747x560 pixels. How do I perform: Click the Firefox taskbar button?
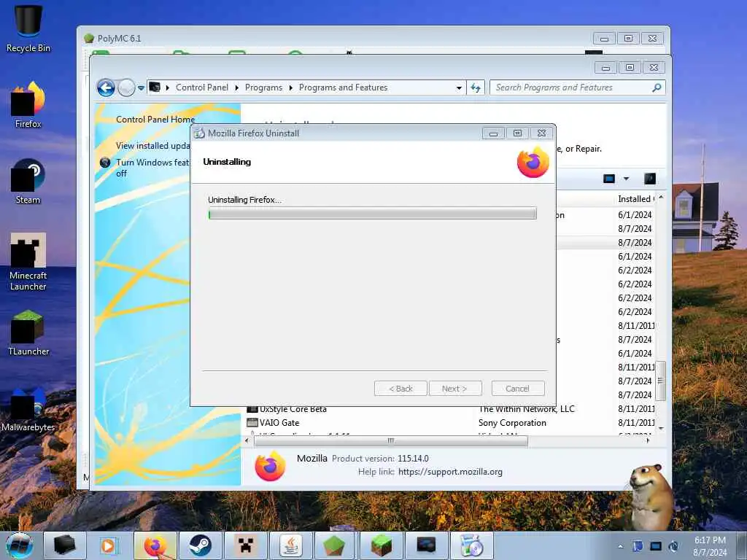pyautogui.click(x=155, y=545)
